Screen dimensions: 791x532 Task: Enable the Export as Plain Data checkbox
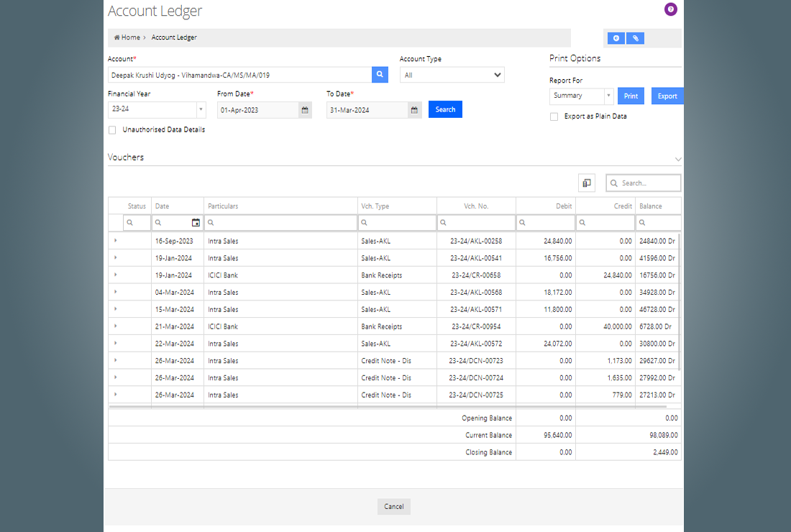(554, 116)
